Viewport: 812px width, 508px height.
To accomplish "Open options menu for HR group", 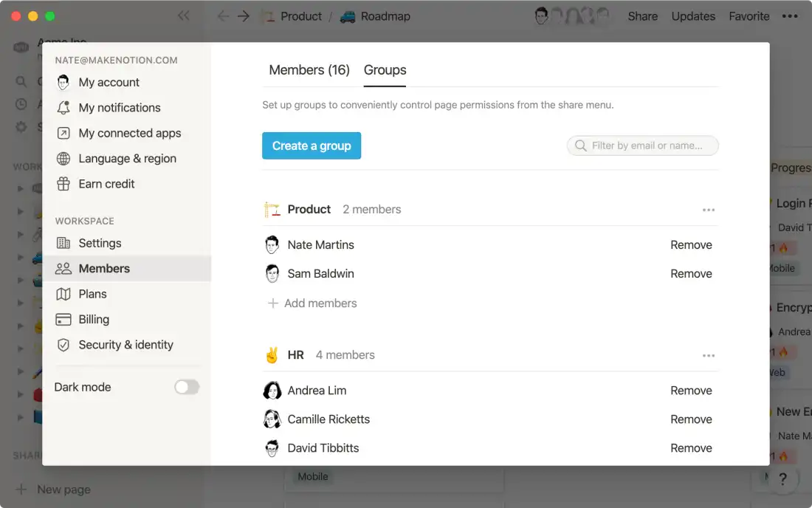I will (x=709, y=354).
